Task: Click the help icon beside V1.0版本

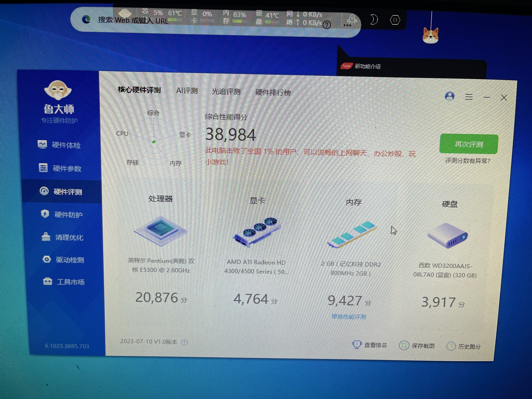Action: click(184, 342)
